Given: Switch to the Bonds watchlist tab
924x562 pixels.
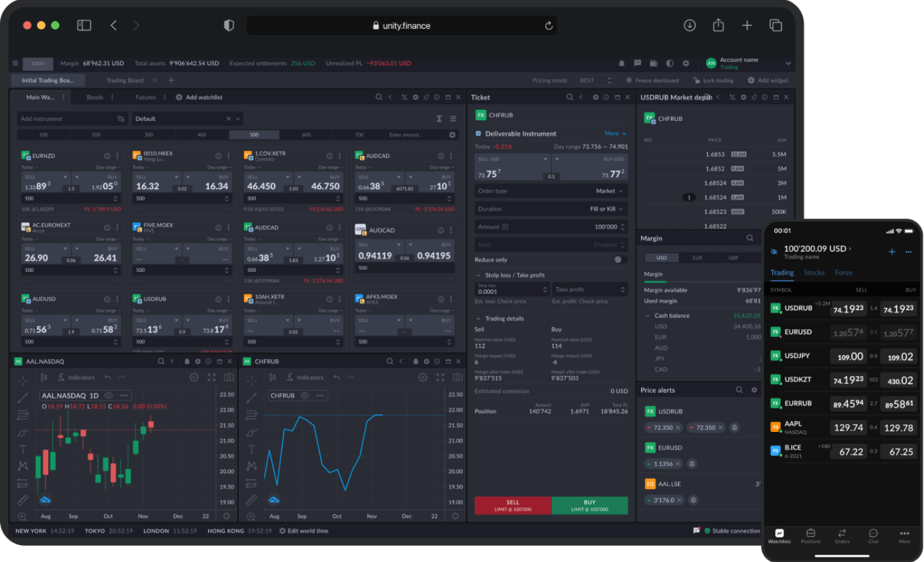Looking at the screenshot, I should [95, 98].
